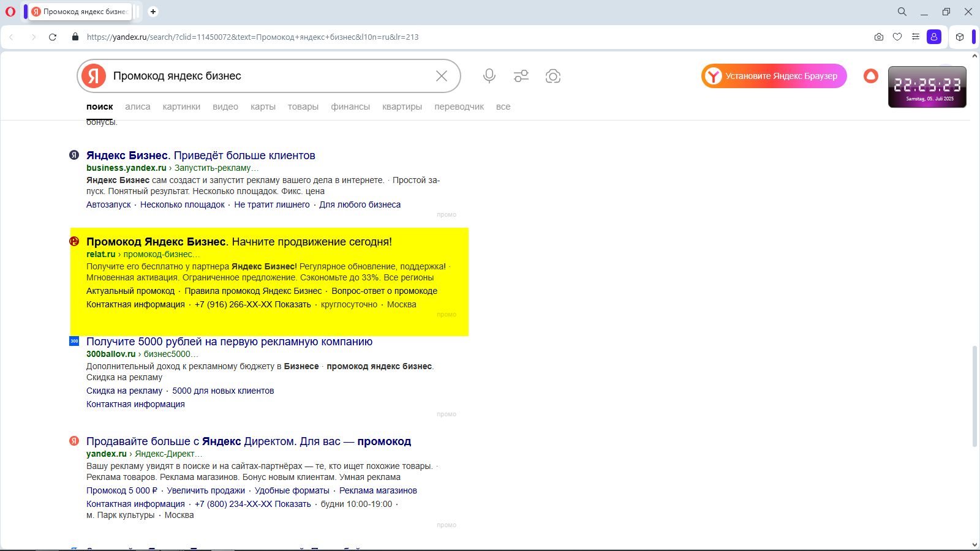This screenshot has height=551, width=980.
Task: Click the favicon beside Яндекс Бизнес result
Action: pos(74,155)
